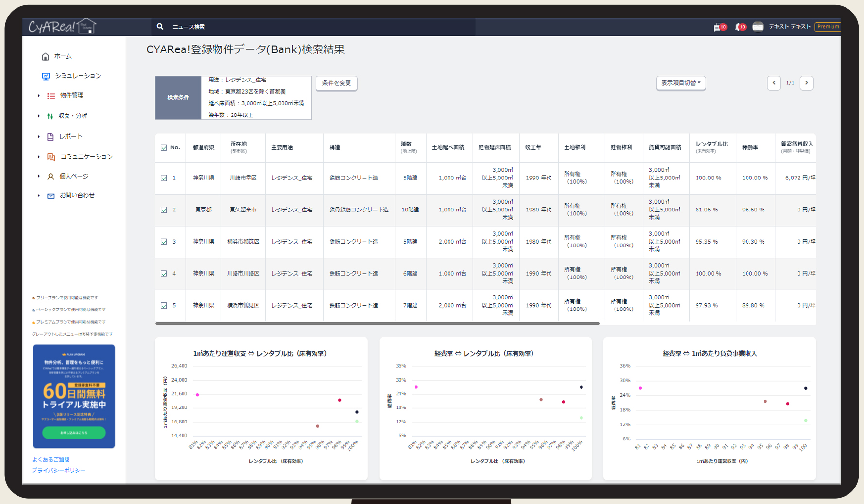This screenshot has height=504, width=864.
Task: Open the 個人ページ menu item
Action: click(74, 176)
